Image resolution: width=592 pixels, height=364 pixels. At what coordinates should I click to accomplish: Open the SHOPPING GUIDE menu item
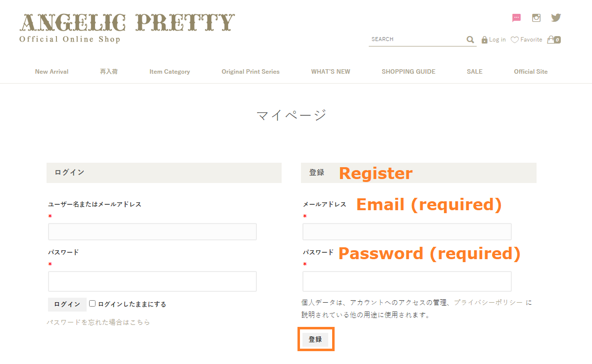coord(408,72)
